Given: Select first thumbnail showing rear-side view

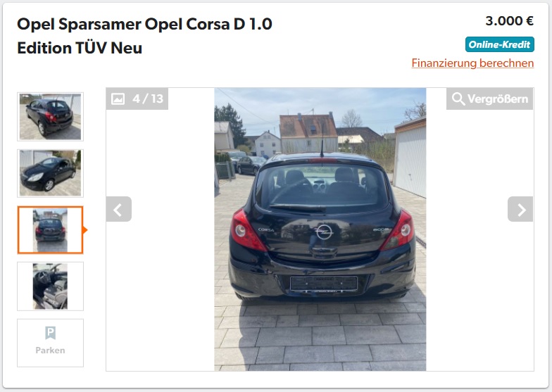Looking at the screenshot, I should click(x=51, y=117).
